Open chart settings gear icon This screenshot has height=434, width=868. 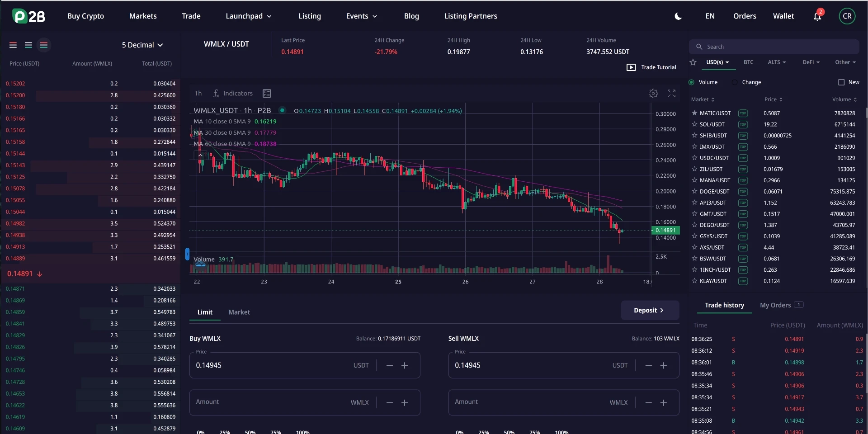(653, 93)
